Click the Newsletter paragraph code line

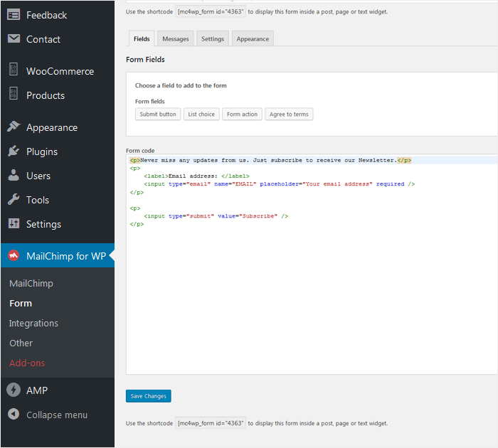[270, 160]
